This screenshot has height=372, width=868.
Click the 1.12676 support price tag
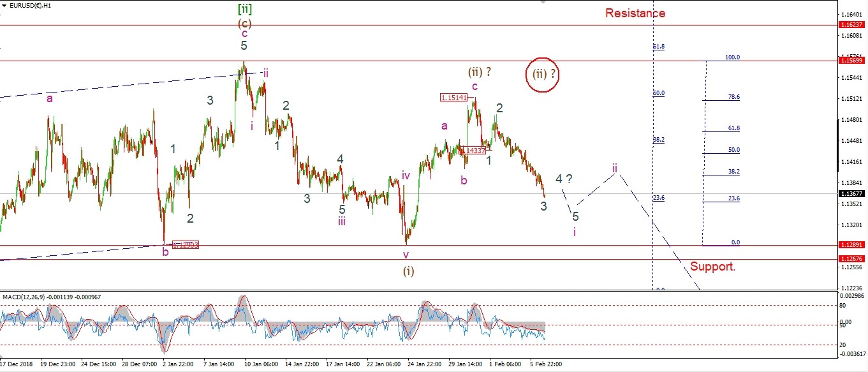[x=853, y=259]
